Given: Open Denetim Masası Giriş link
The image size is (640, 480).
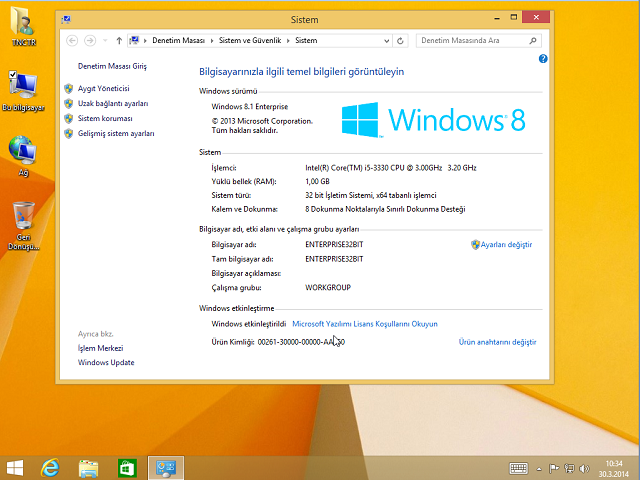Looking at the screenshot, I should point(112,66).
